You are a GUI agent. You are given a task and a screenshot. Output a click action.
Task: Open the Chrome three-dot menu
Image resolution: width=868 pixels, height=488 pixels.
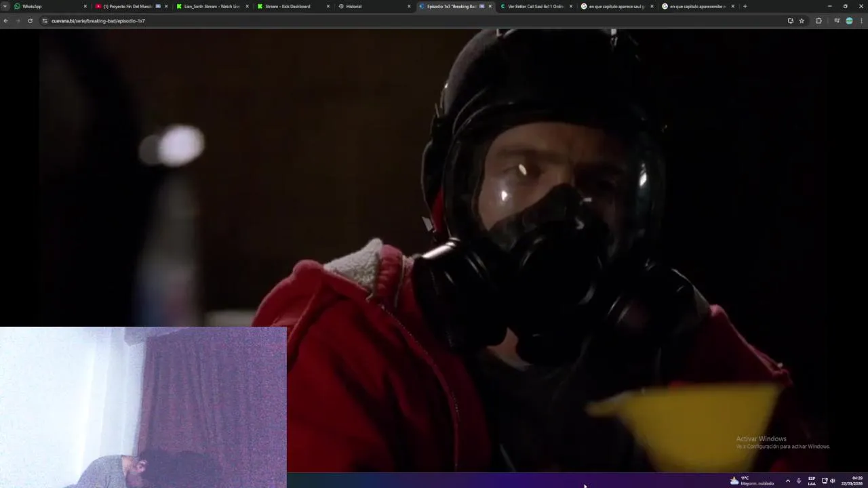[862, 21]
